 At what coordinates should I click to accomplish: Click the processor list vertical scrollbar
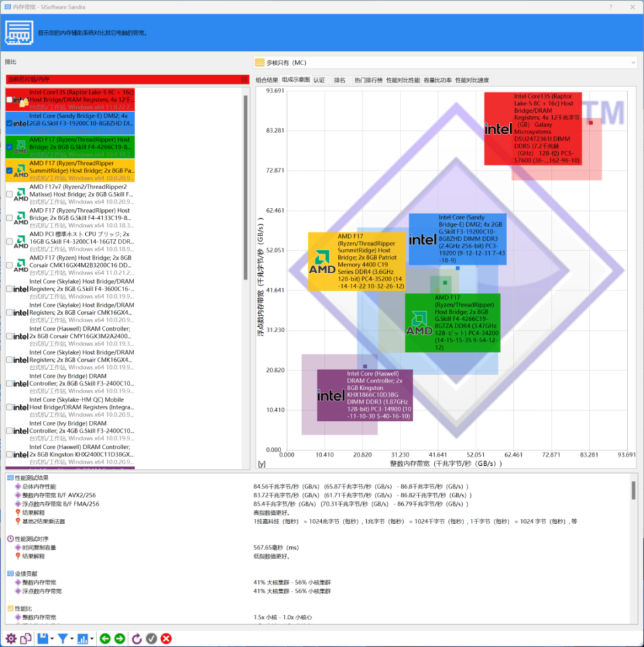pyautogui.click(x=246, y=187)
